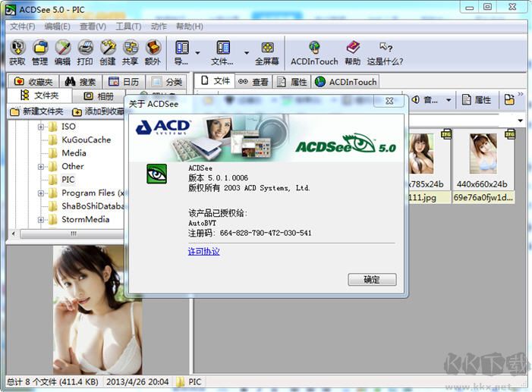
Task: Click 添加到收藏 add to favorites button
Action: (x=99, y=111)
